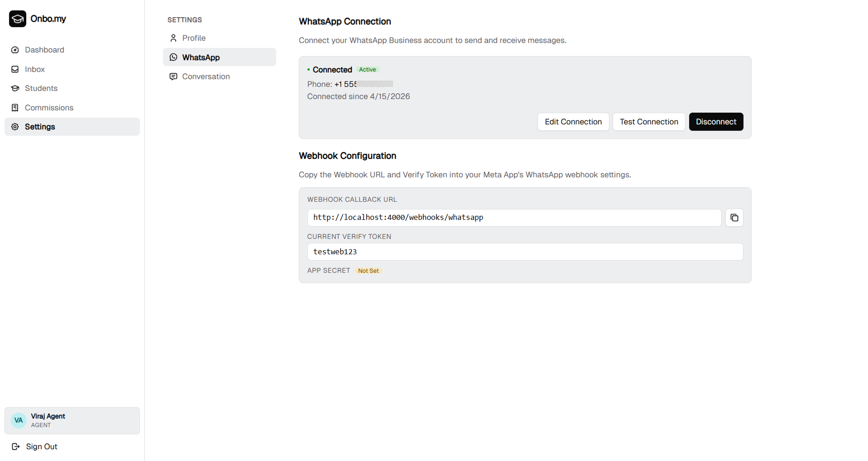Navigate to Commissions
Image resolution: width=868 pixels, height=461 pixels.
point(72,108)
